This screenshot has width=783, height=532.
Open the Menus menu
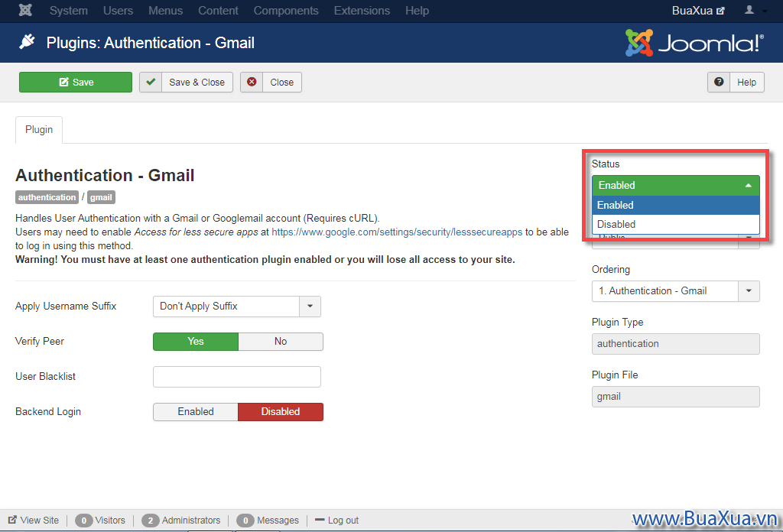pyautogui.click(x=165, y=11)
